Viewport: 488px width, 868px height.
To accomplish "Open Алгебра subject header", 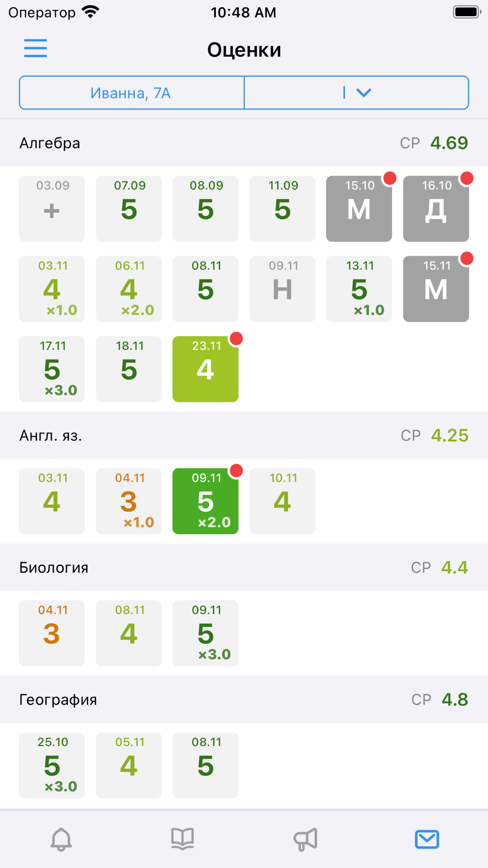I will 244,143.
